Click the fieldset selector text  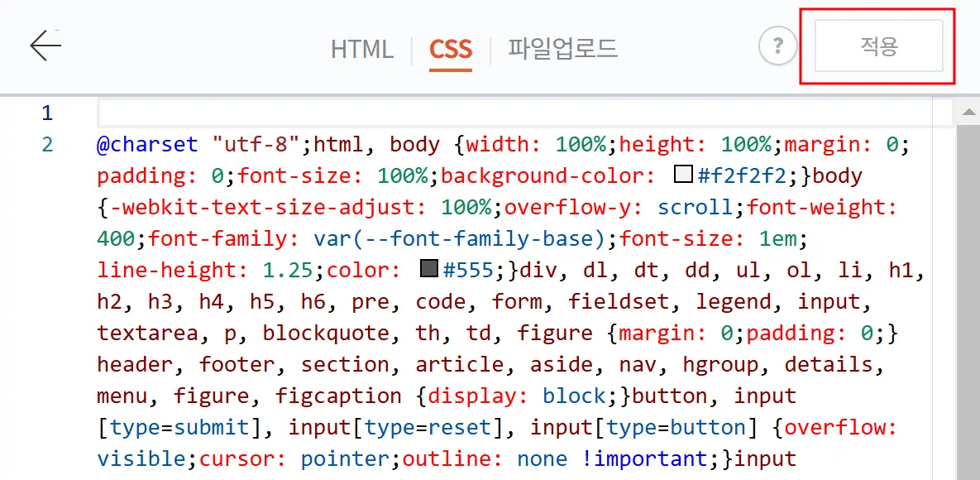(x=619, y=301)
